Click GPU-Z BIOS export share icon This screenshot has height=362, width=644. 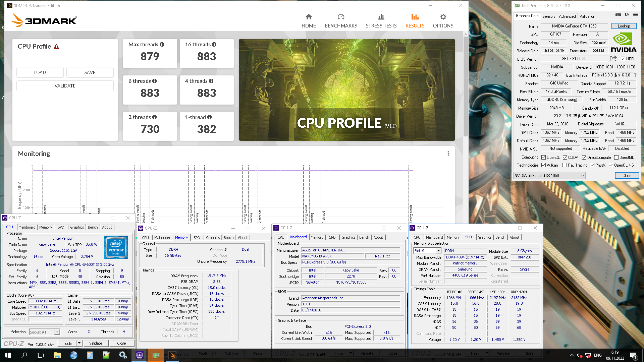[613, 59]
